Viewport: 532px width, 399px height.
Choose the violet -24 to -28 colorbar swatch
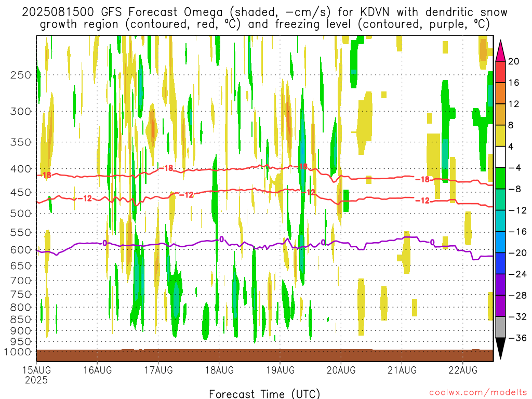click(500, 285)
